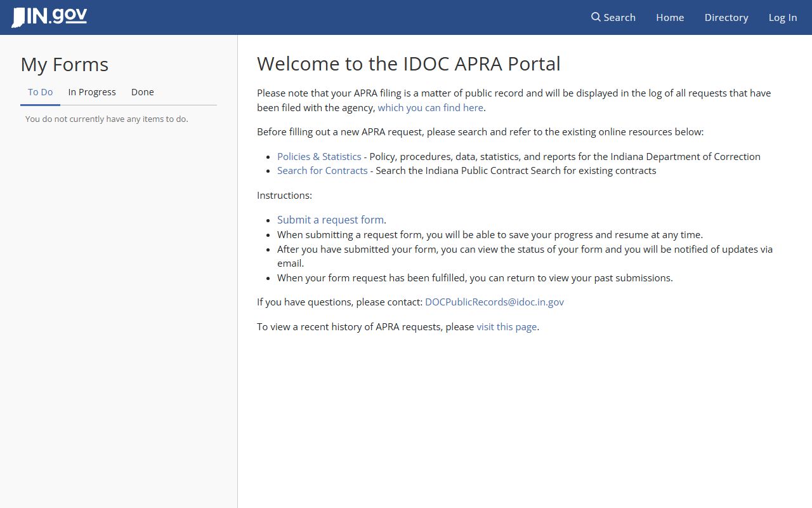Click 'After you have submitted your form' text
The width and height of the screenshot is (812, 508).
click(525, 256)
